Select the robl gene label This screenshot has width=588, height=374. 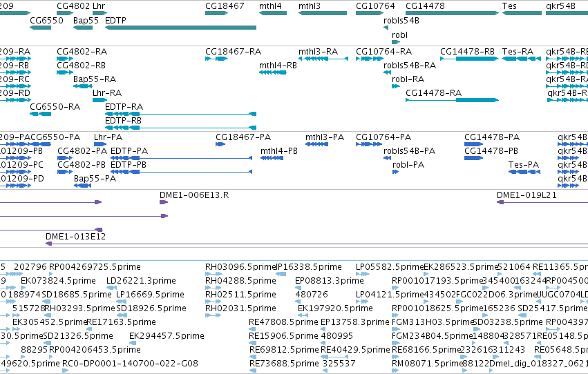(x=399, y=35)
